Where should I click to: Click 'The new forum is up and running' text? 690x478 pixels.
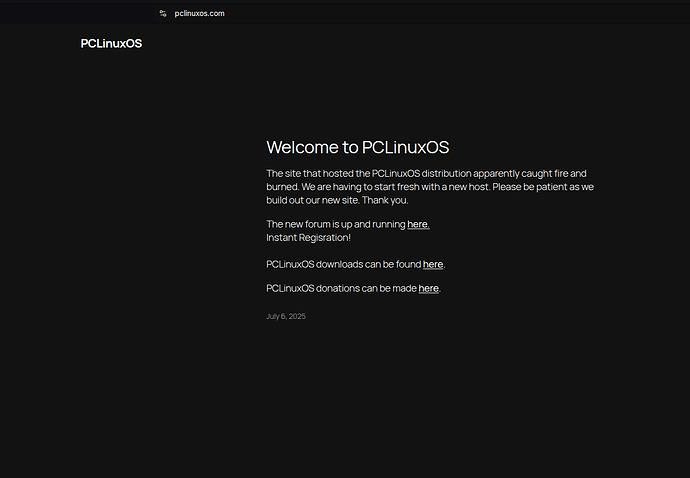coord(336,224)
